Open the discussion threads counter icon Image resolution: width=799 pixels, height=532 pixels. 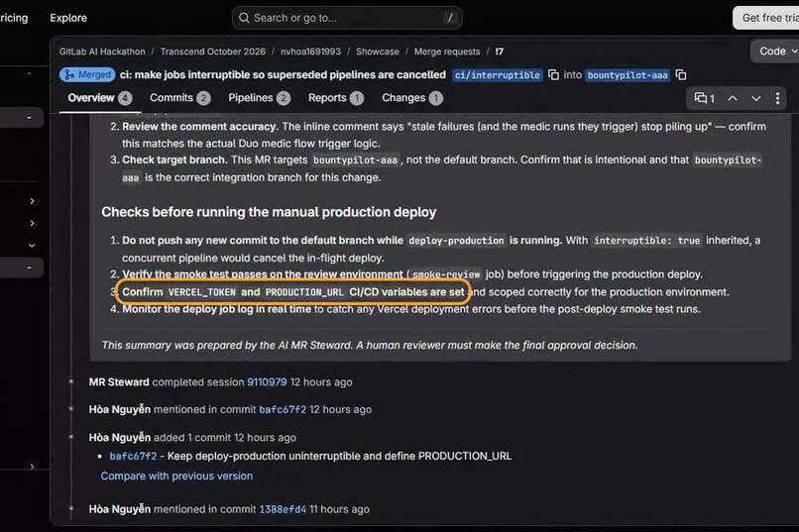704,98
